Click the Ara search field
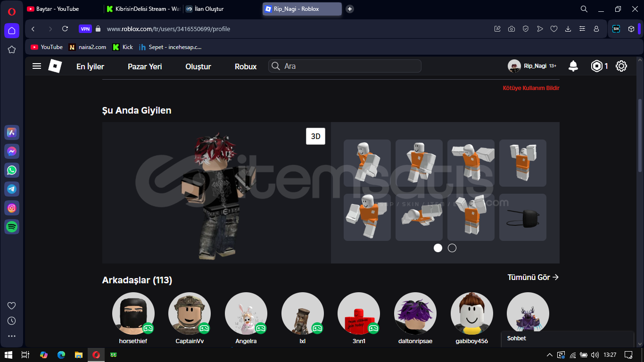The image size is (644, 362). tap(345, 66)
